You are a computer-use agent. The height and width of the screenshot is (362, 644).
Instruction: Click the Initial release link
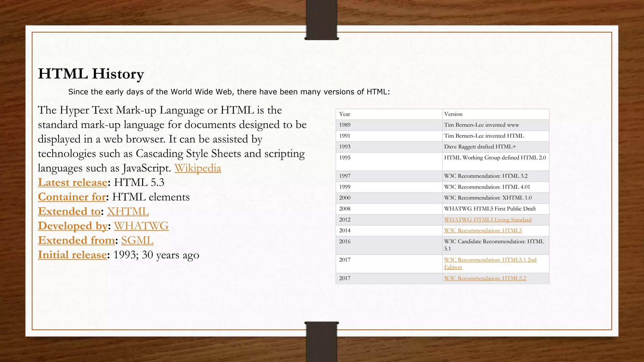tap(72, 255)
